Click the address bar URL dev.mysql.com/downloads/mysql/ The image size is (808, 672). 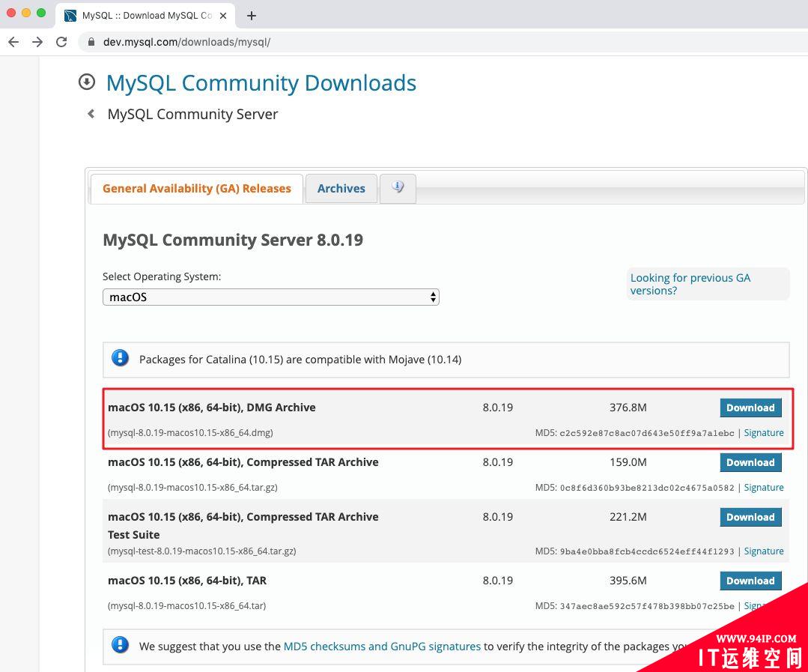pos(186,42)
